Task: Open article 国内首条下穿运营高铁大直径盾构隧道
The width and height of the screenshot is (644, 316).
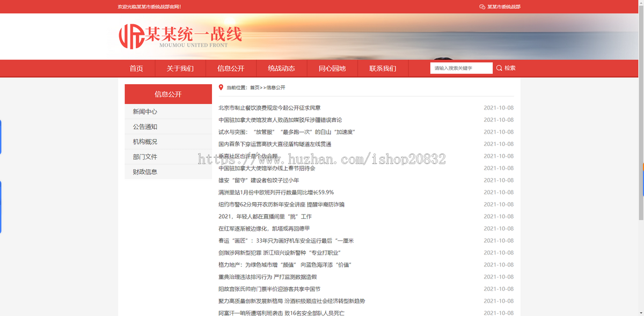Action: pyautogui.click(x=275, y=144)
